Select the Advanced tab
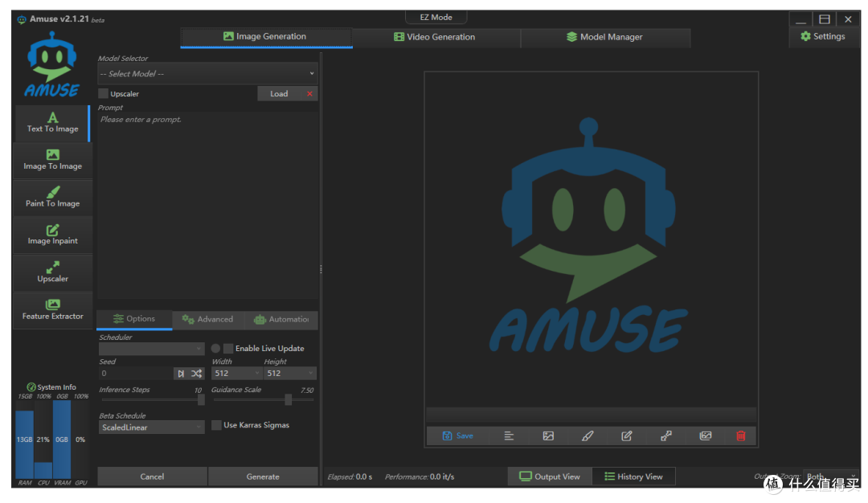The image size is (868, 503). [207, 319]
